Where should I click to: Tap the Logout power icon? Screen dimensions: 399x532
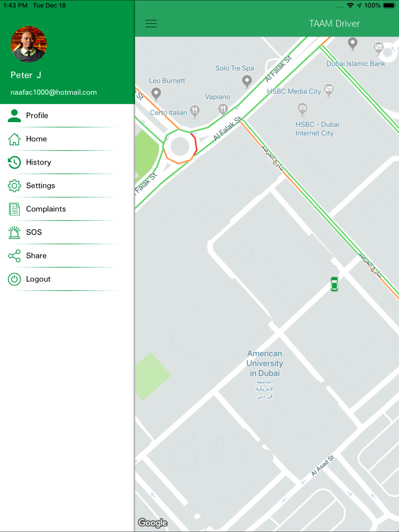click(14, 279)
